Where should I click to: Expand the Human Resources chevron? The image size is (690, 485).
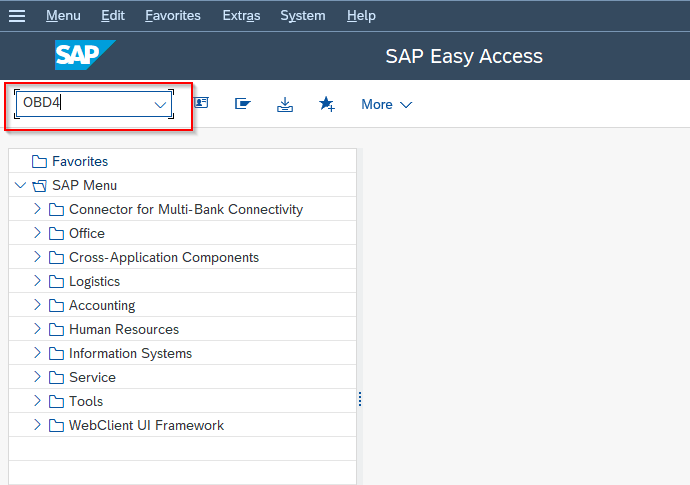click(37, 329)
